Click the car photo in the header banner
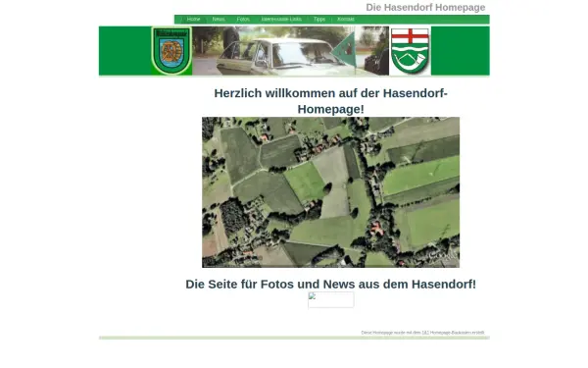The image size is (588, 368). coord(291,51)
